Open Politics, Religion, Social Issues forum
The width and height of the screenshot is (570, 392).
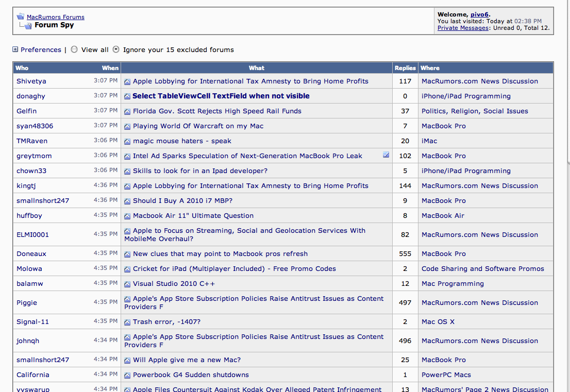pyautogui.click(x=475, y=111)
